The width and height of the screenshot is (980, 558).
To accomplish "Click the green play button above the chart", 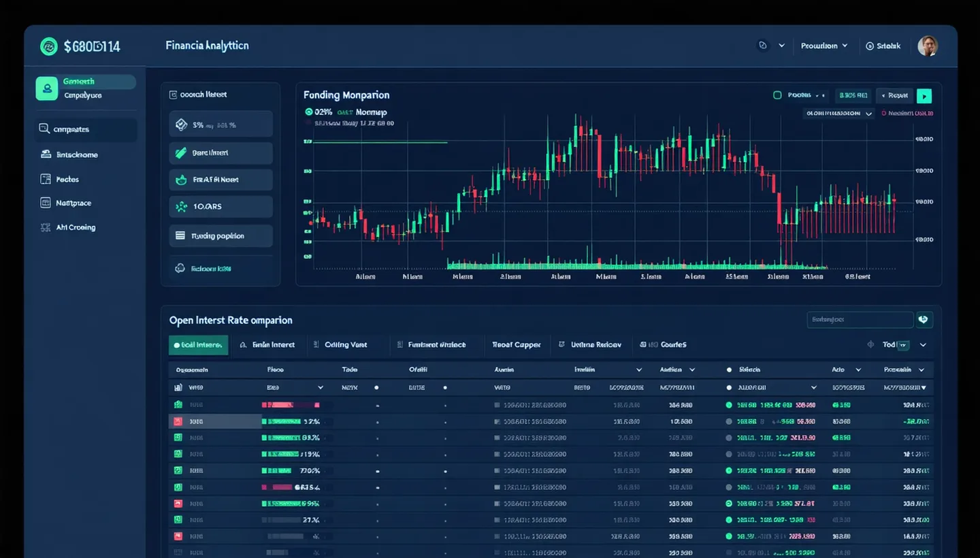I will click(924, 96).
